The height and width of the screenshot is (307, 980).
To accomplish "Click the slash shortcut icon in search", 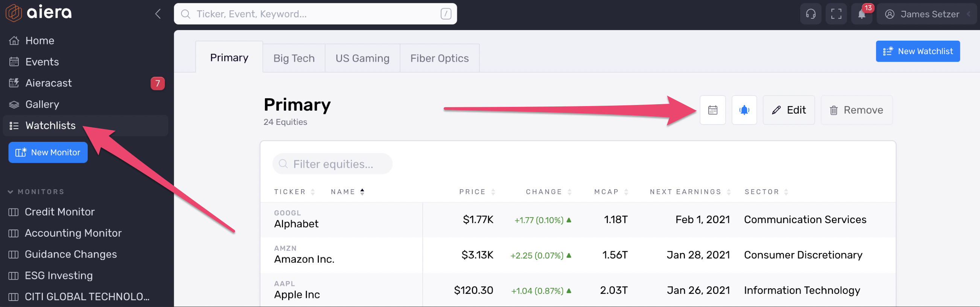I will coord(446,14).
